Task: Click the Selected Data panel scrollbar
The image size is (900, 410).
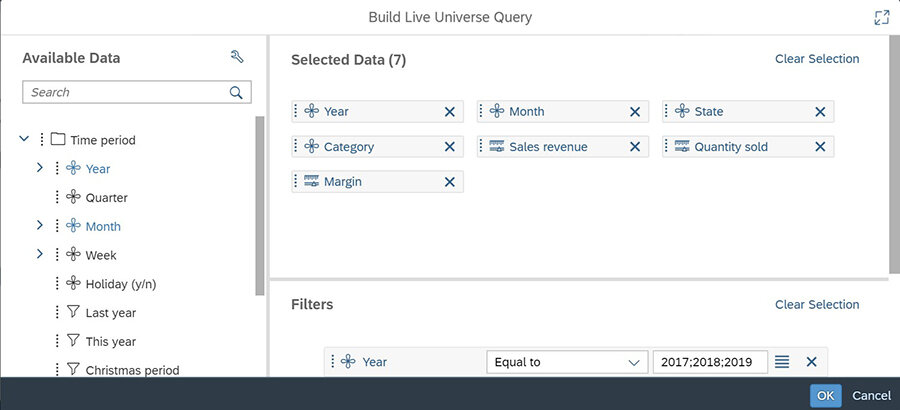Action: click(894, 155)
